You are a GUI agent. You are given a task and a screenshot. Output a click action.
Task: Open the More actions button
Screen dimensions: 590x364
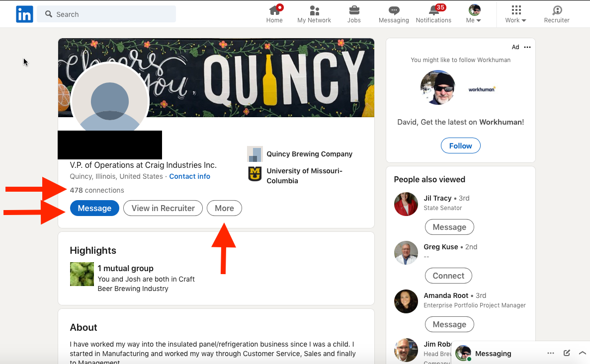point(224,209)
